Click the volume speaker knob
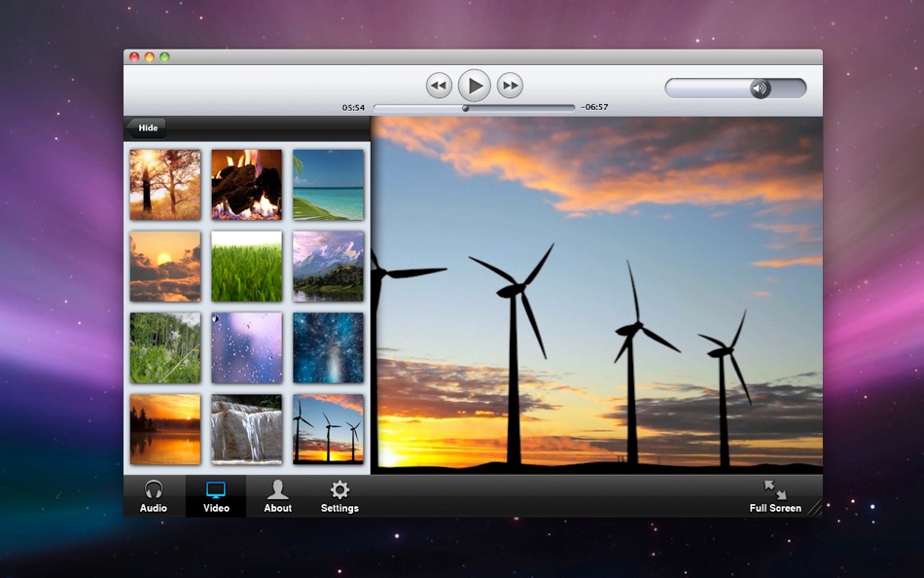The width and height of the screenshot is (924, 578). 760,89
